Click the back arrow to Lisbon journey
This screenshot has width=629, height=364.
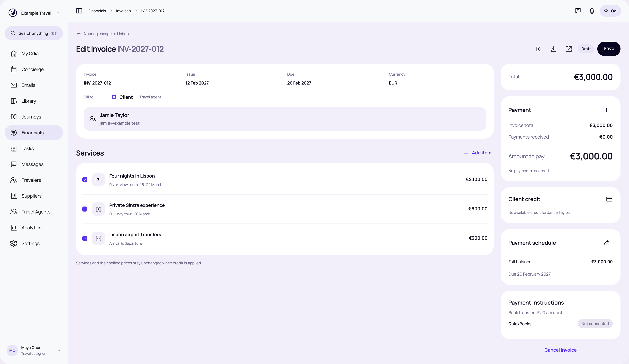click(79, 34)
